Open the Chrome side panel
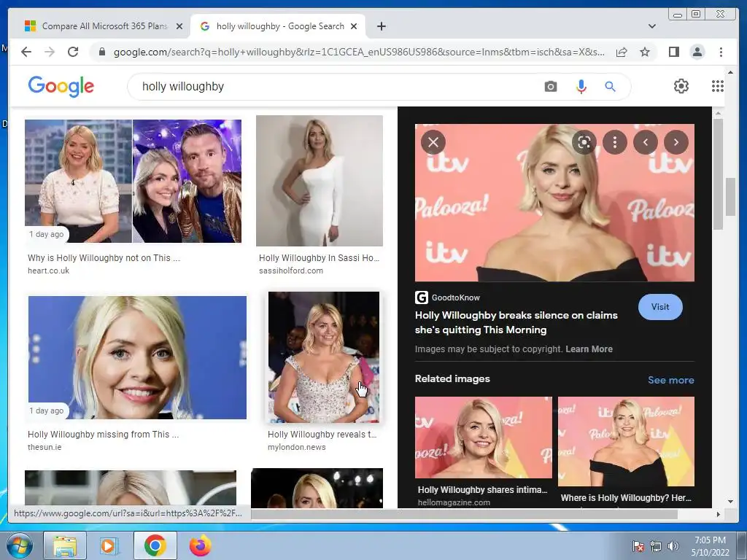 [x=673, y=52]
